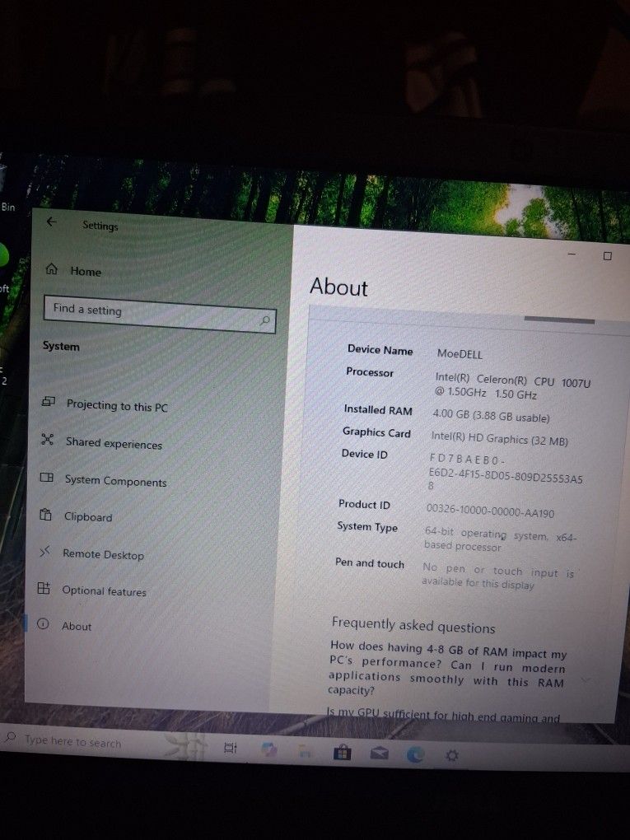Screen dimensions: 630x840
Task: Open Microsoft Store from the taskbar
Action: click(x=342, y=753)
